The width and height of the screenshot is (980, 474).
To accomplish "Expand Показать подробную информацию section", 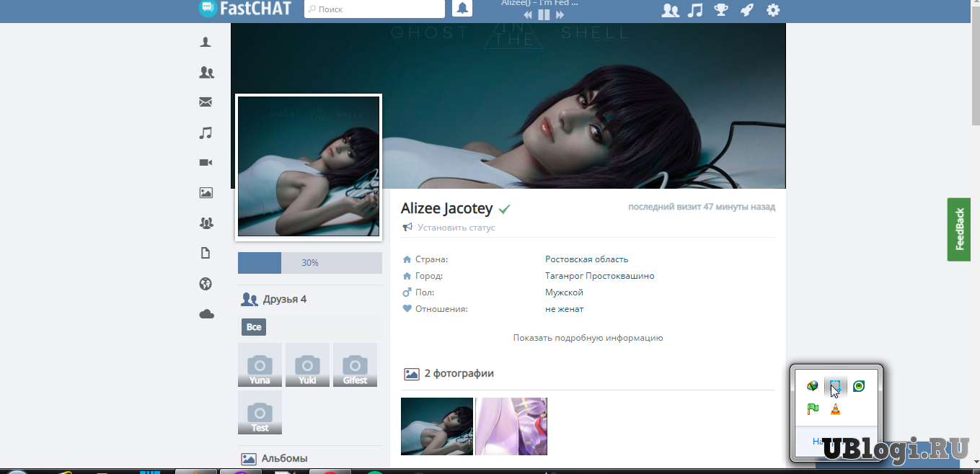I will point(588,337).
